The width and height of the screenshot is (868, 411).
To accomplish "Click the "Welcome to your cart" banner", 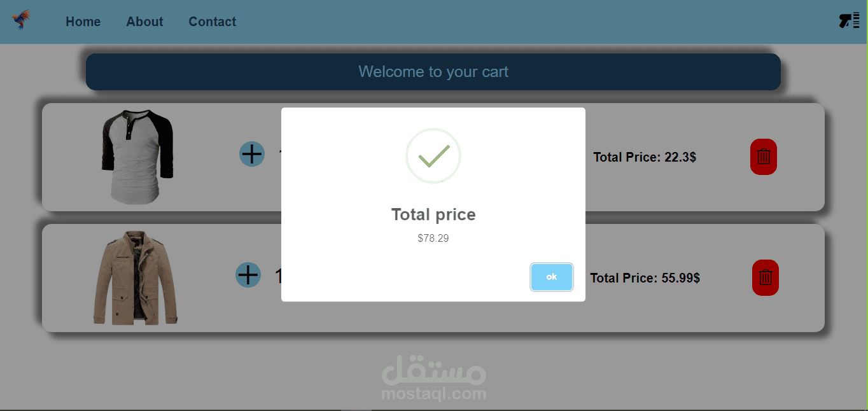I will [433, 72].
